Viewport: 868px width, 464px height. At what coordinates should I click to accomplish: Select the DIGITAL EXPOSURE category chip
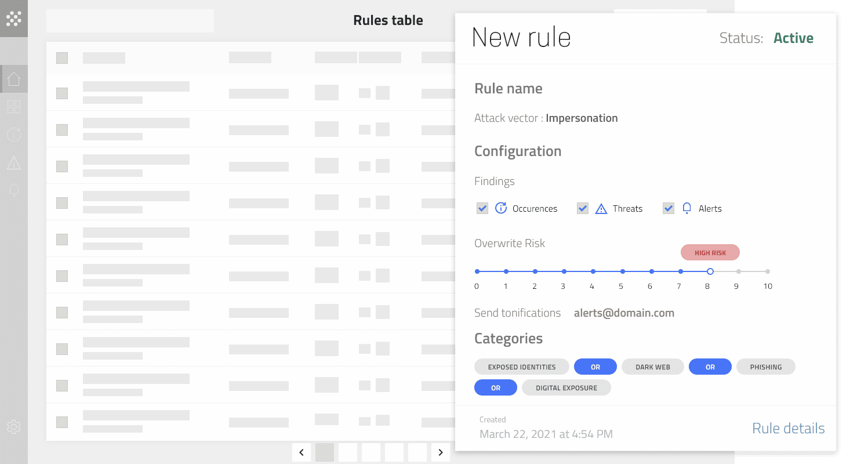tap(566, 388)
